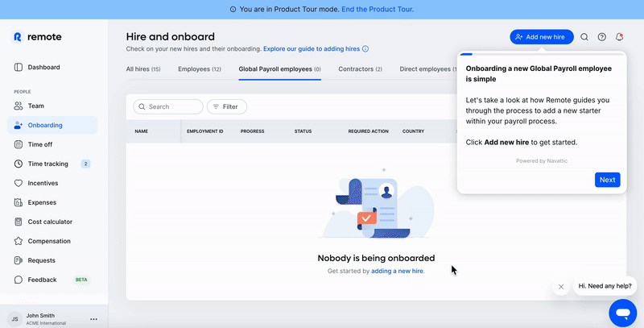Open search via magnifier icon top right

[584, 37]
